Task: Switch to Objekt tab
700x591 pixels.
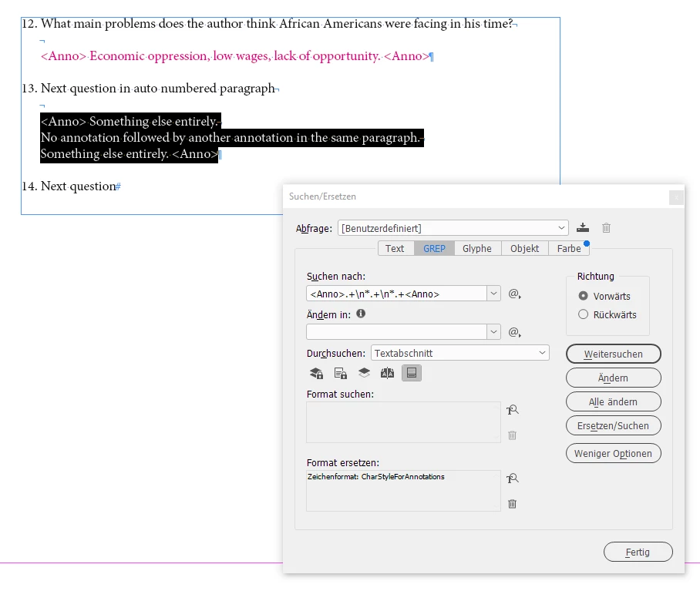Action: click(x=524, y=248)
